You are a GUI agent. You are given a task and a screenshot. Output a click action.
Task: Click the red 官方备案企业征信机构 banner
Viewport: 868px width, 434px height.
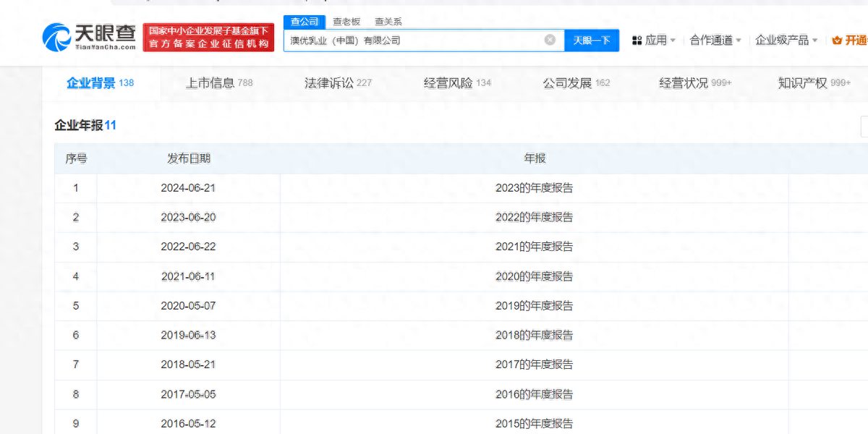pos(209,38)
